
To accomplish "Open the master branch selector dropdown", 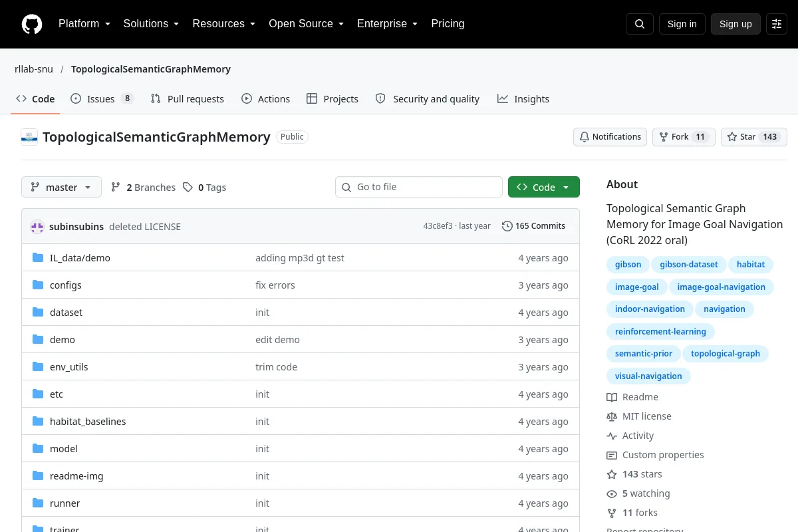I will point(61,188).
